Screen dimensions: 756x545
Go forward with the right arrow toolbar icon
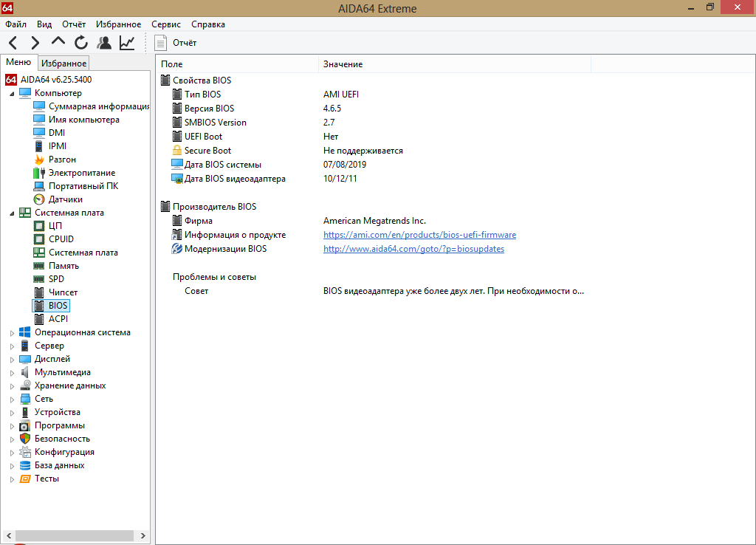35,43
